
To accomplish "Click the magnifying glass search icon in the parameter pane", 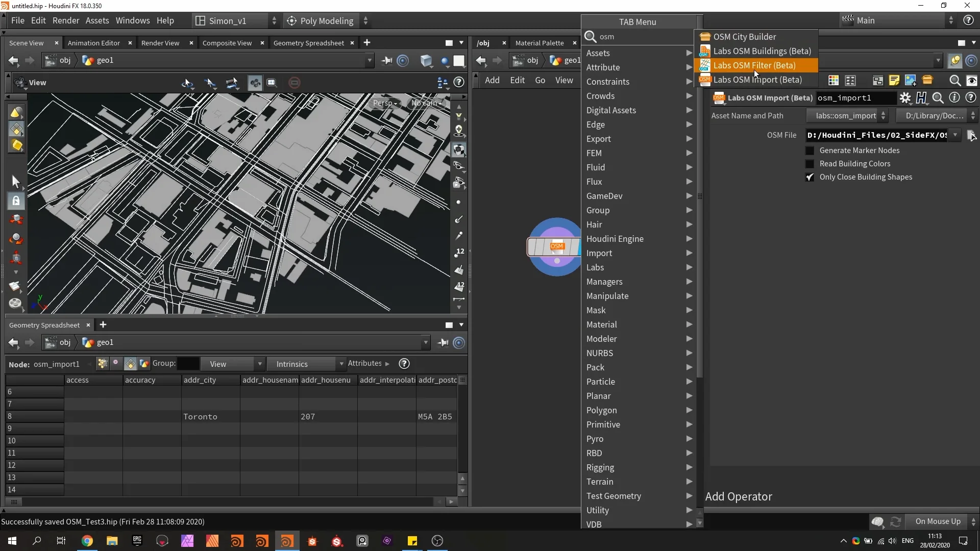I will click(939, 98).
